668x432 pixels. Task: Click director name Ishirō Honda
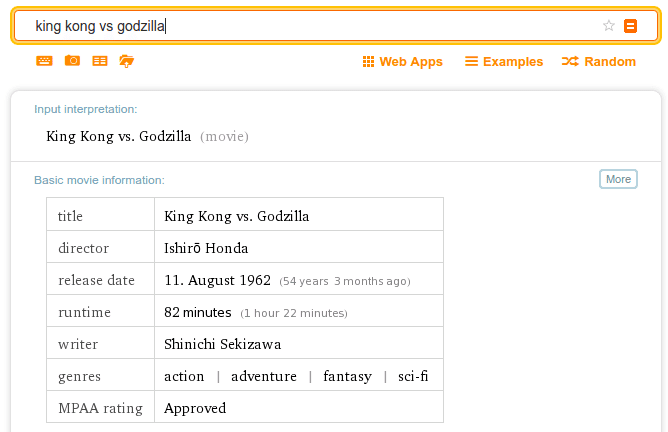tap(206, 248)
